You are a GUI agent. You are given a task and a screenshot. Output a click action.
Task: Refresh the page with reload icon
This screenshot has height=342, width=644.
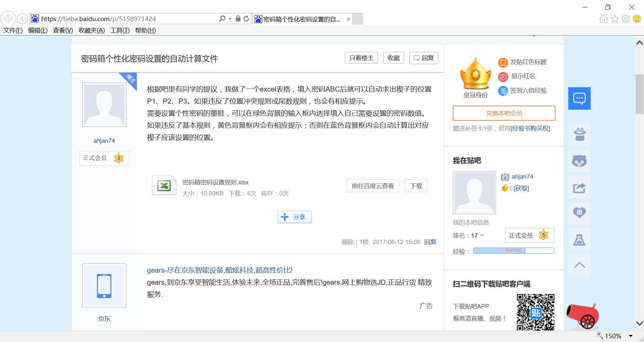pos(246,19)
